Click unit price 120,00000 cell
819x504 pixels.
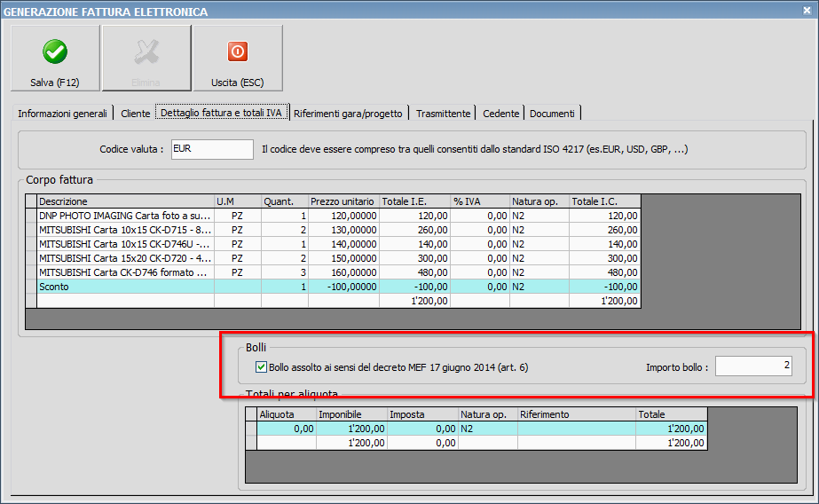point(343,216)
